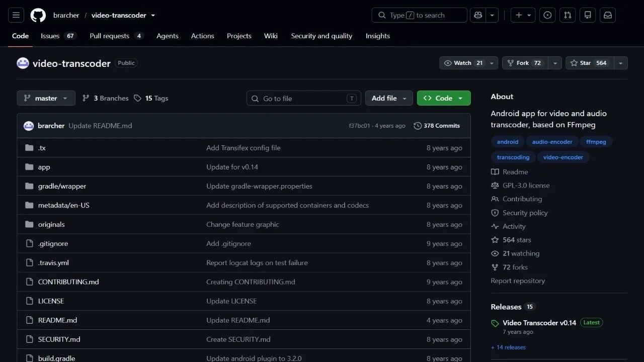The image size is (644, 362).
Task: Open commit hash f37bc01
Action: point(359,126)
